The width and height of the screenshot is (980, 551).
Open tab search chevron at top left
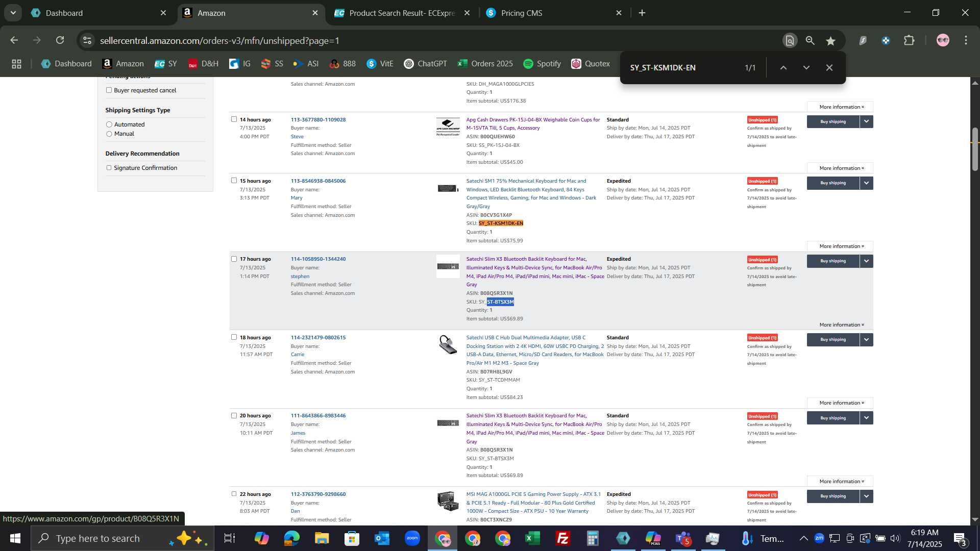[x=13, y=13]
